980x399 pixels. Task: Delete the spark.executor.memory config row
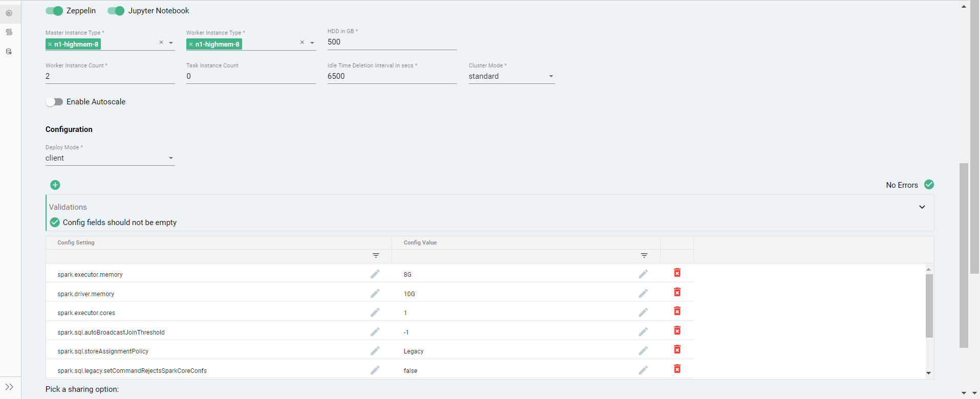[677, 273]
